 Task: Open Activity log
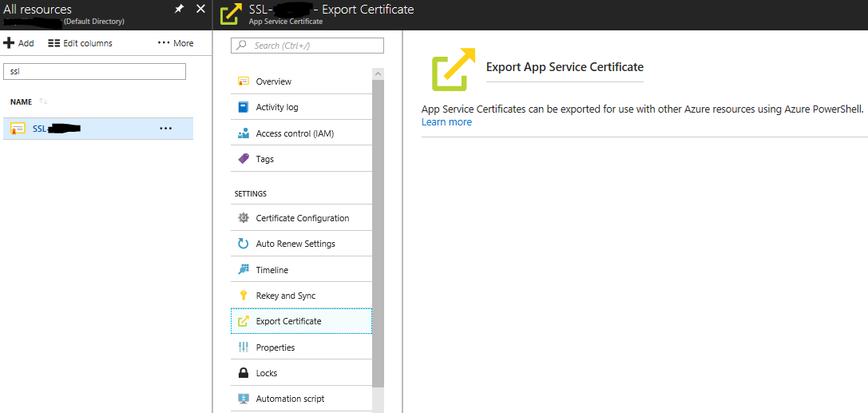[x=301, y=107]
